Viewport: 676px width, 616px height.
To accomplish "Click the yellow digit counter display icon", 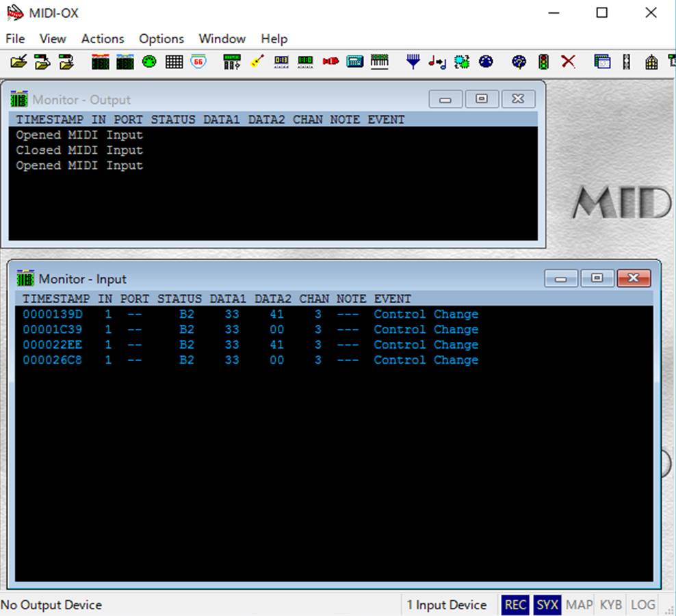I will (x=281, y=62).
